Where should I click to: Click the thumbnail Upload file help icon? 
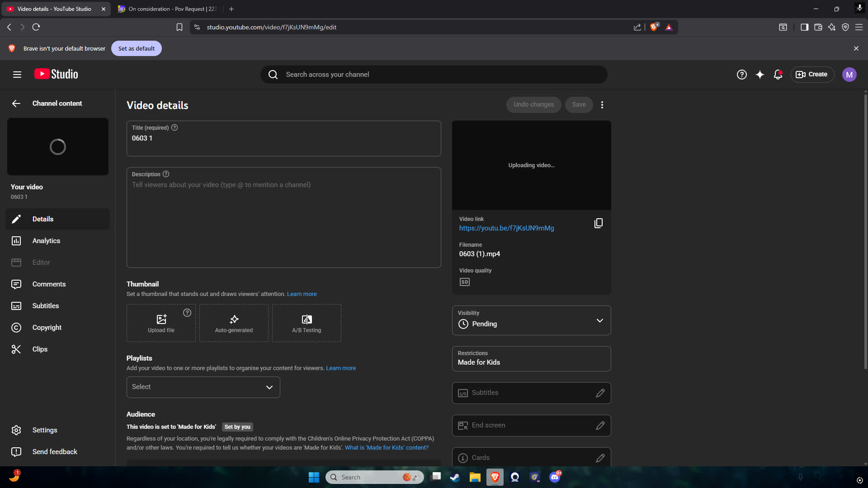[x=187, y=313]
